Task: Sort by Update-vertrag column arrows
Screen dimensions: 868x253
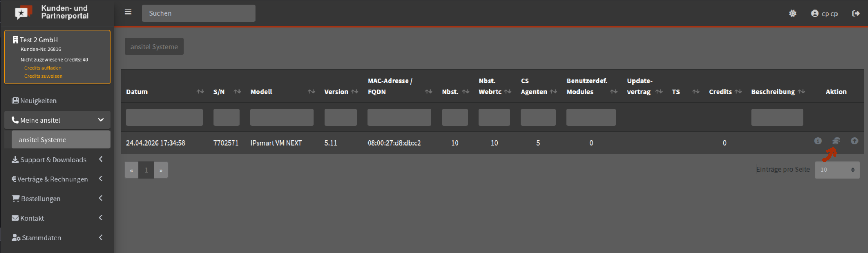Action: click(x=659, y=91)
